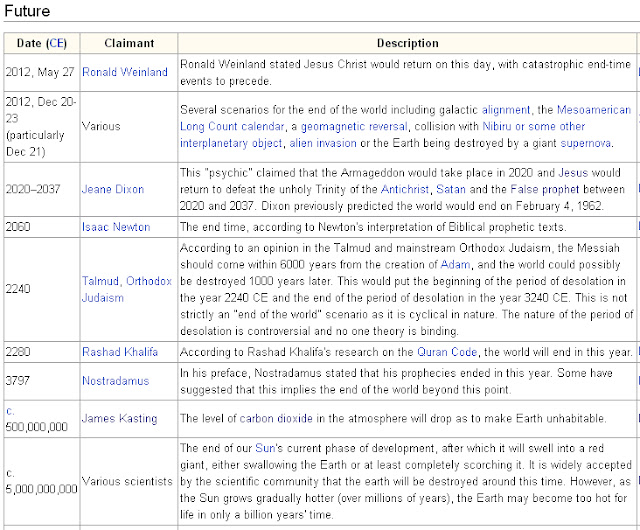Image resolution: width=640 pixels, height=530 pixels.
Task: Open the Adam link
Action: (x=455, y=264)
